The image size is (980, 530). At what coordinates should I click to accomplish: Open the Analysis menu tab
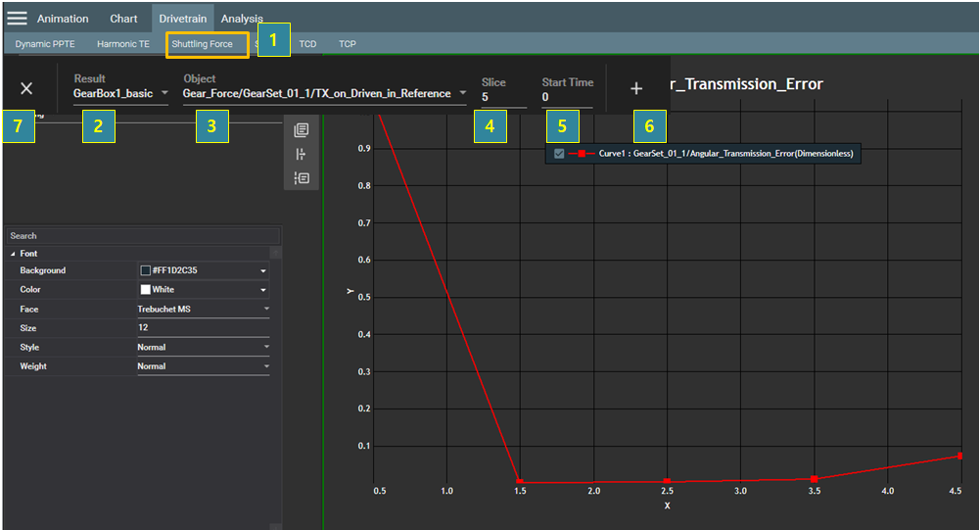(242, 19)
